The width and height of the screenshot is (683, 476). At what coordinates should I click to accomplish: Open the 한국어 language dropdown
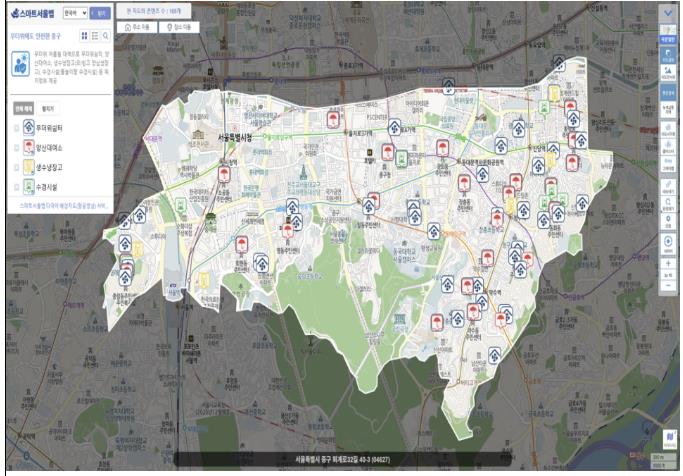76,15
